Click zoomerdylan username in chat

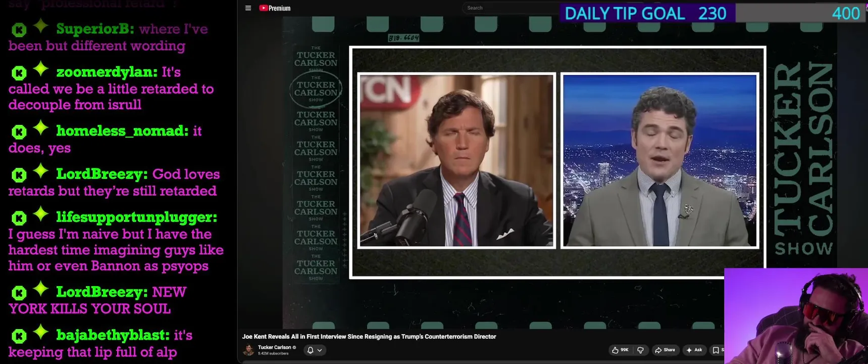pyautogui.click(x=107, y=72)
